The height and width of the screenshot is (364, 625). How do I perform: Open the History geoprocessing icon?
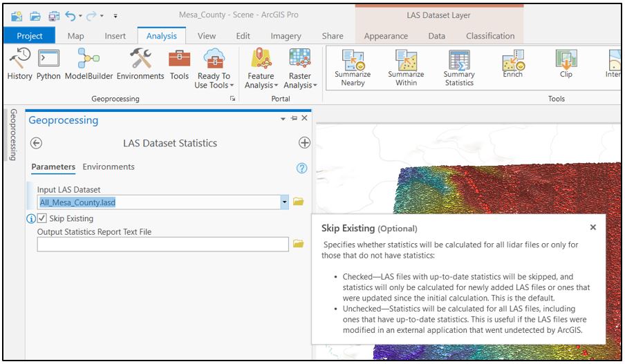tap(19, 64)
